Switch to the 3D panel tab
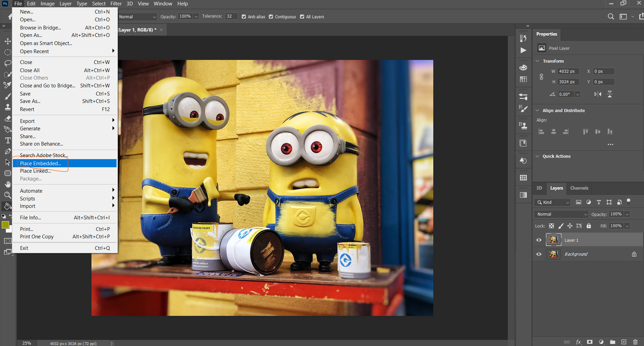Image resolution: width=644 pixels, height=346 pixels. click(539, 188)
